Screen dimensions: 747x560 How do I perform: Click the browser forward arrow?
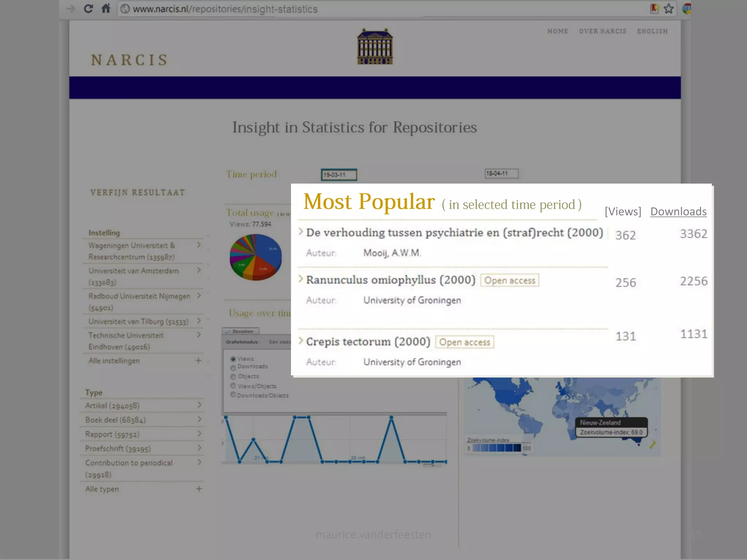tap(70, 8)
